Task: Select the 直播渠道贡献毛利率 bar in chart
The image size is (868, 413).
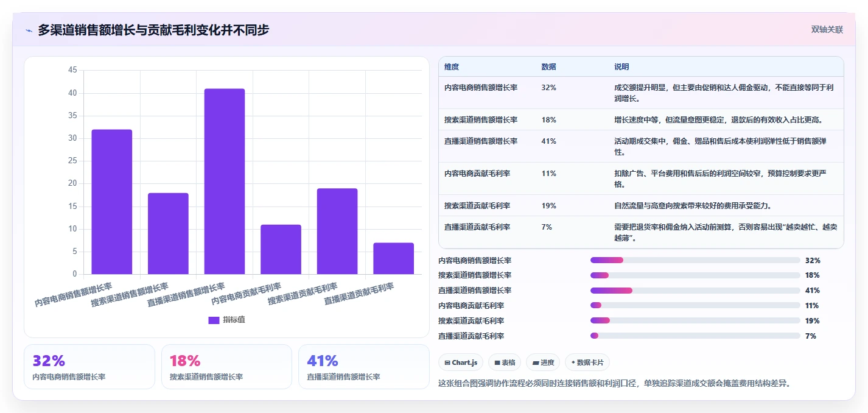Action: pos(394,258)
